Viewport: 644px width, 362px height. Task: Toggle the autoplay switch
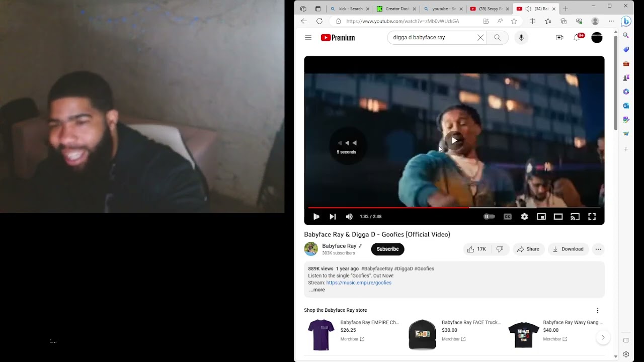tap(489, 217)
